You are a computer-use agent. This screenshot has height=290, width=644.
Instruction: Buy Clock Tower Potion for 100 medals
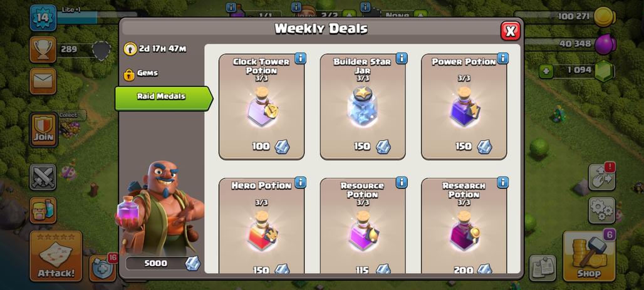click(x=271, y=147)
